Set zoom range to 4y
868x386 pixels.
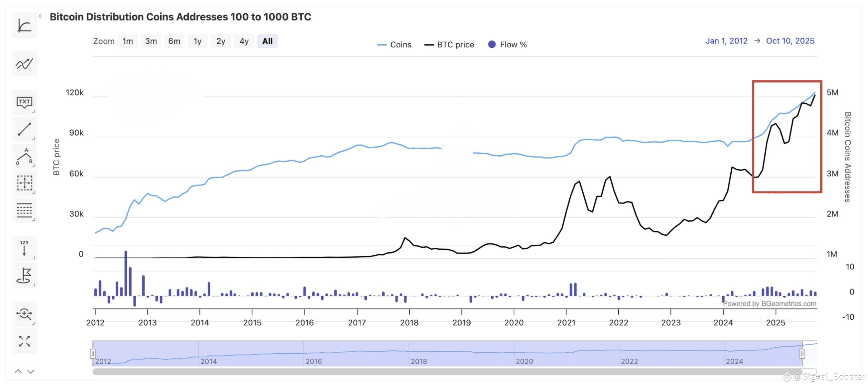[x=244, y=41]
